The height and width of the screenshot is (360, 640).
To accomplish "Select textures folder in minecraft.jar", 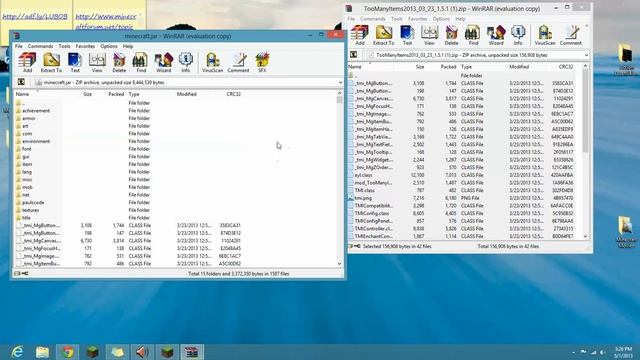I will point(31,210).
